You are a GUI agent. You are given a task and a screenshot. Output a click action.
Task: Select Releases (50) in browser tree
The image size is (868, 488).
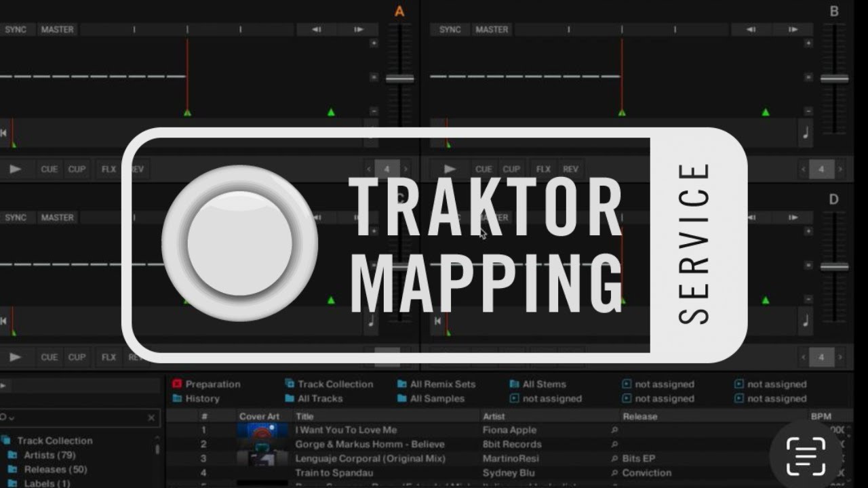pyautogui.click(x=47, y=469)
